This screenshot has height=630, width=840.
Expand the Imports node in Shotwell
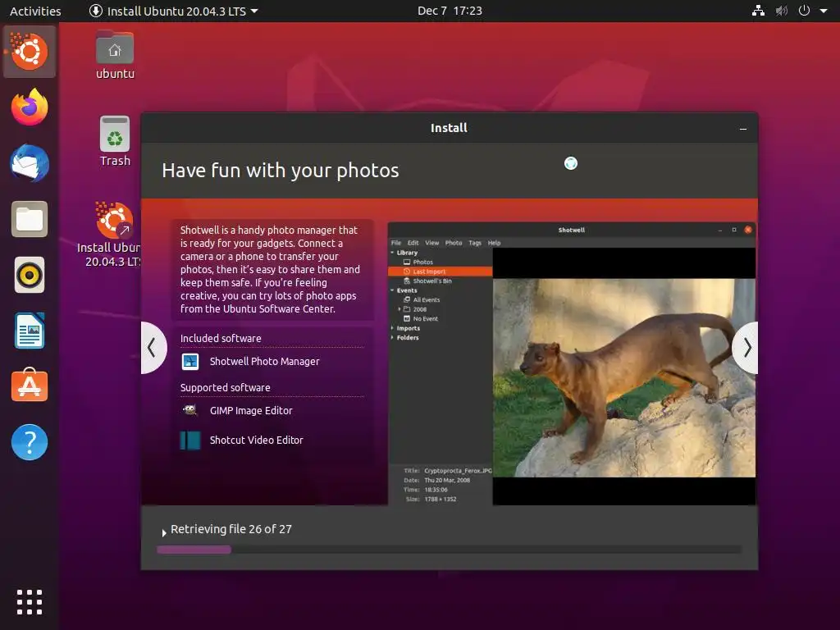coord(393,328)
